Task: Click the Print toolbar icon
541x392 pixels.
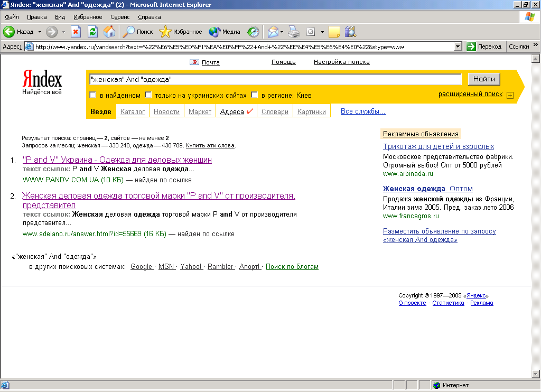Action: [x=294, y=32]
